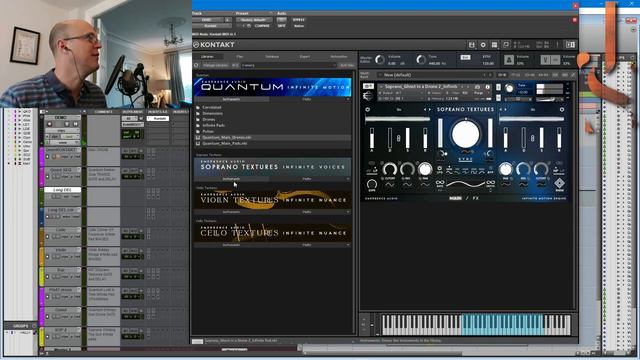640x360 pixels.
Task: Toggle the instrument solo S button
Action: pyautogui.click(x=498, y=87)
